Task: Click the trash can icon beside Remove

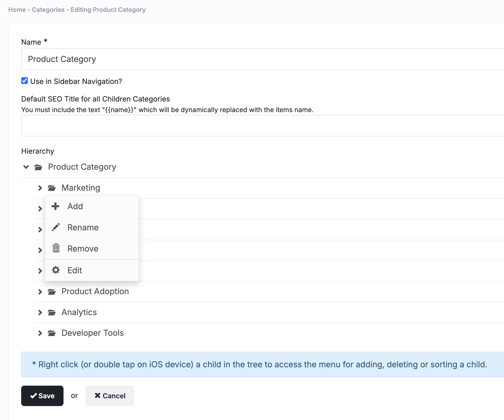Action: [56, 248]
